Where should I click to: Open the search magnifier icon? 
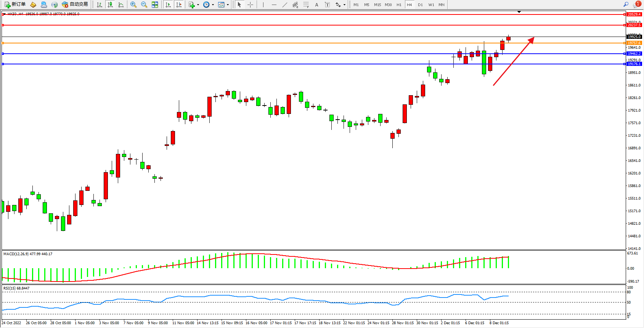(626, 4)
